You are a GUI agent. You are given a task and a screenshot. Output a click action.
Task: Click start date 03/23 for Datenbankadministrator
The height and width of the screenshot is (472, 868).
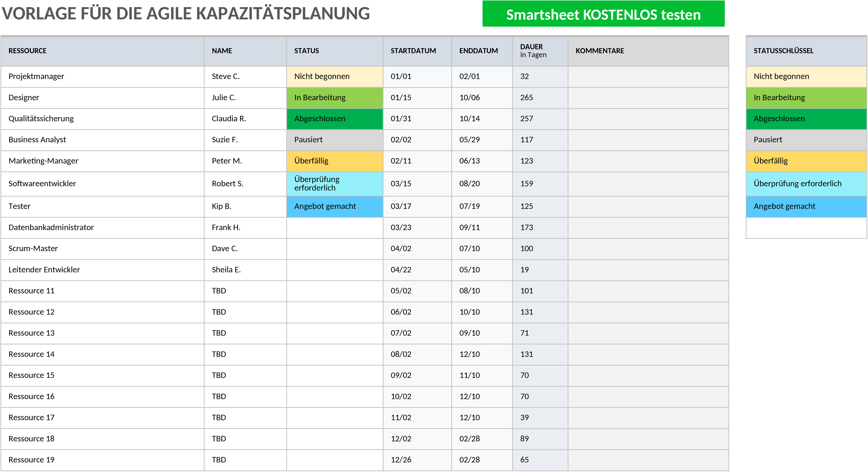click(x=418, y=228)
